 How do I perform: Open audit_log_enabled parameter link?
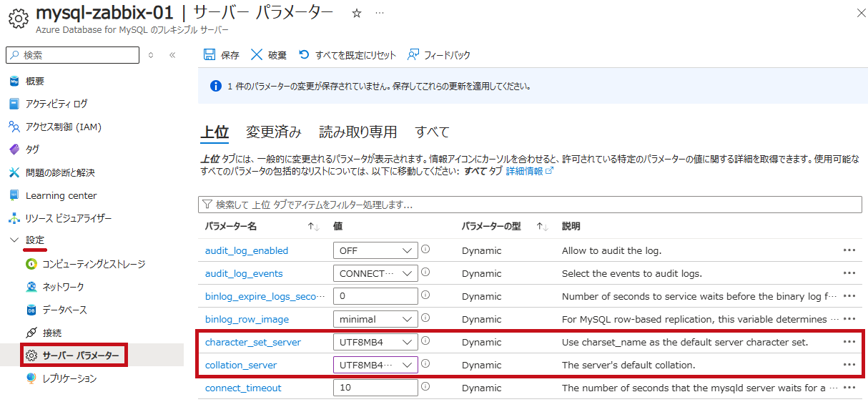click(x=247, y=250)
